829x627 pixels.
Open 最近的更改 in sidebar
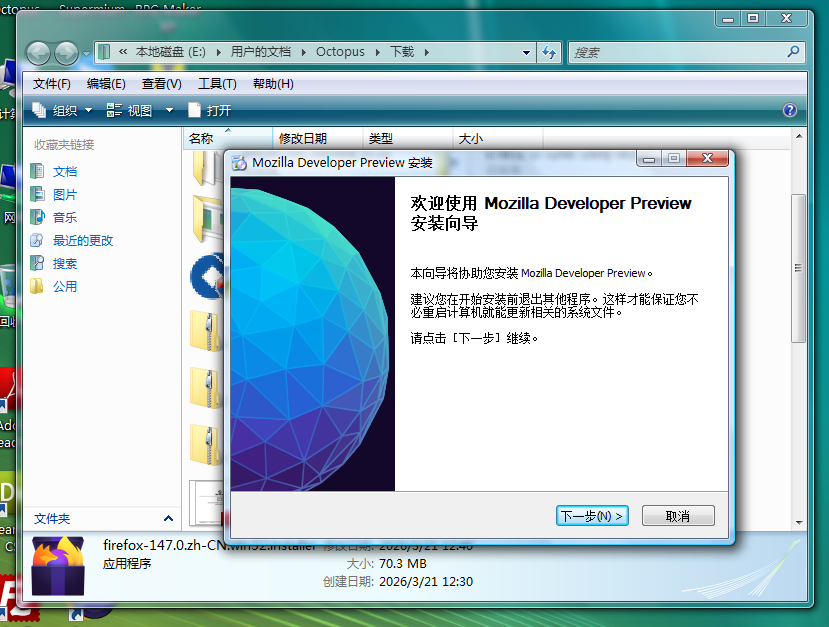click(x=83, y=240)
